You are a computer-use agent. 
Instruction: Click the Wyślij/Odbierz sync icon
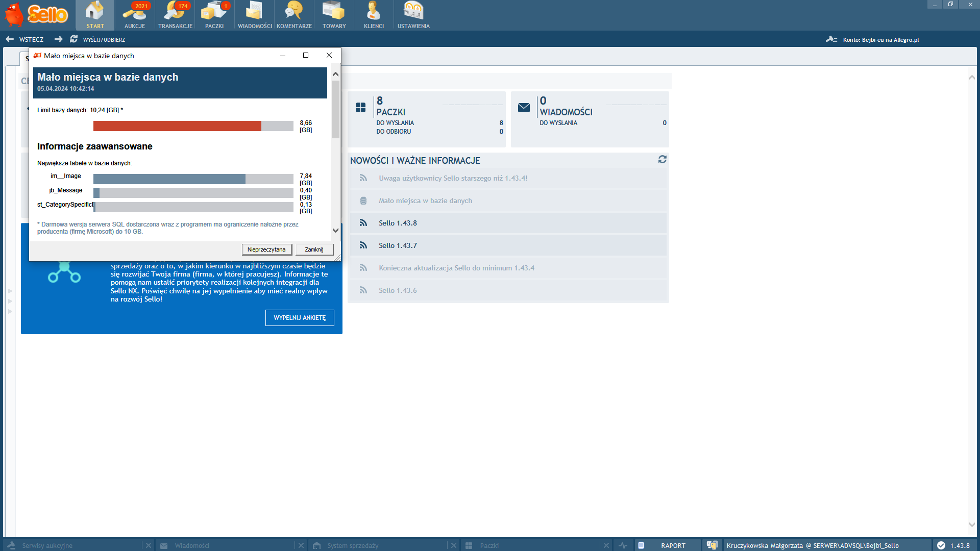click(x=74, y=39)
